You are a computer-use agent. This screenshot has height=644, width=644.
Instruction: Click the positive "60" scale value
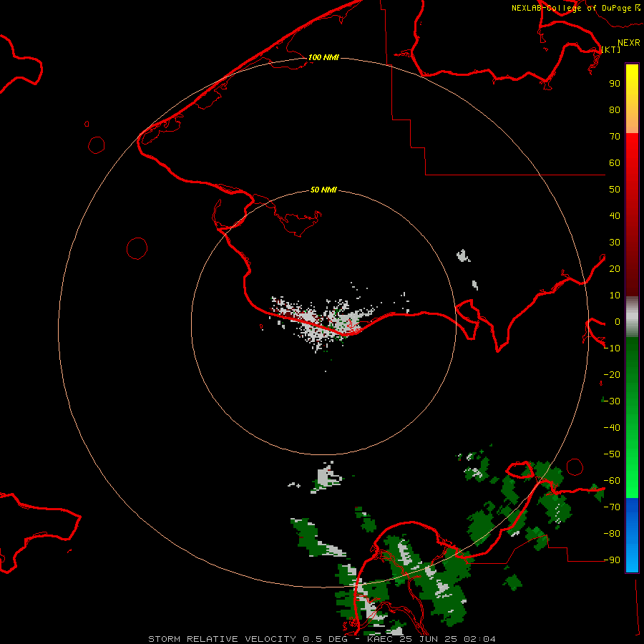[615, 163]
